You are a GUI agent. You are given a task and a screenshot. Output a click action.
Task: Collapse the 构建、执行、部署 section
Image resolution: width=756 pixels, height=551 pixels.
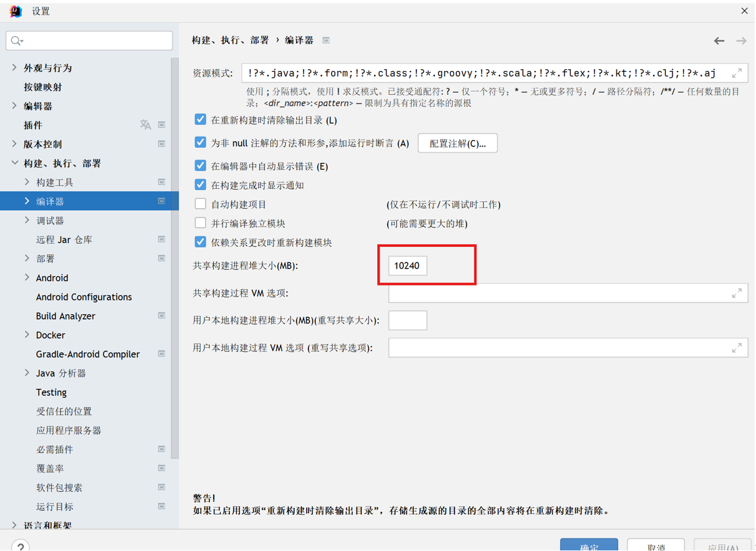point(14,163)
